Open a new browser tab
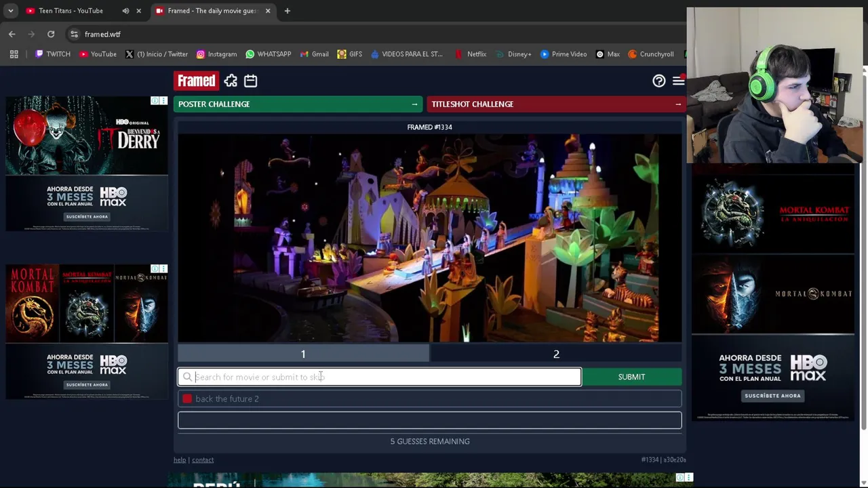 coord(287,11)
